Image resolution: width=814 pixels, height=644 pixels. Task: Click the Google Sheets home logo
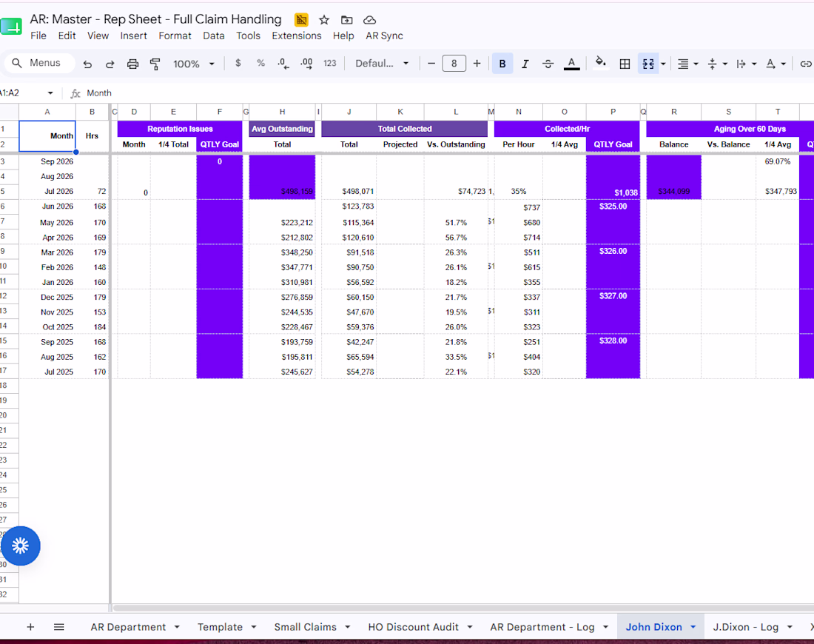point(11,26)
